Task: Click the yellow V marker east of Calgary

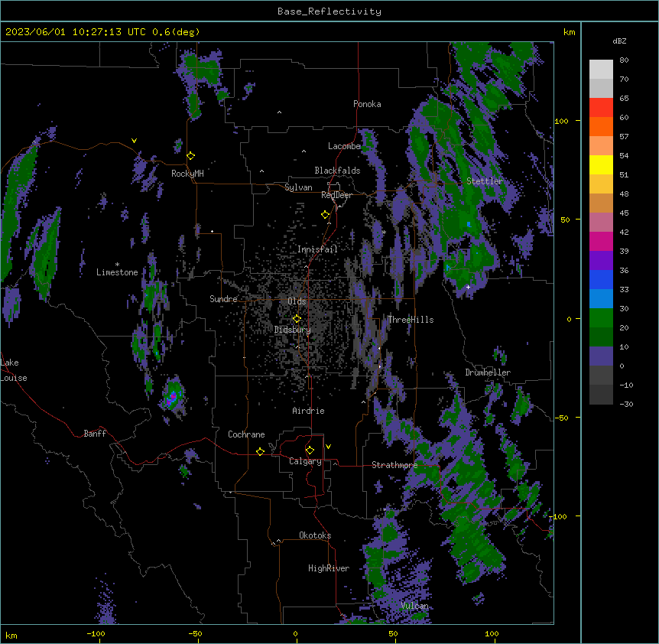Action: [x=328, y=447]
